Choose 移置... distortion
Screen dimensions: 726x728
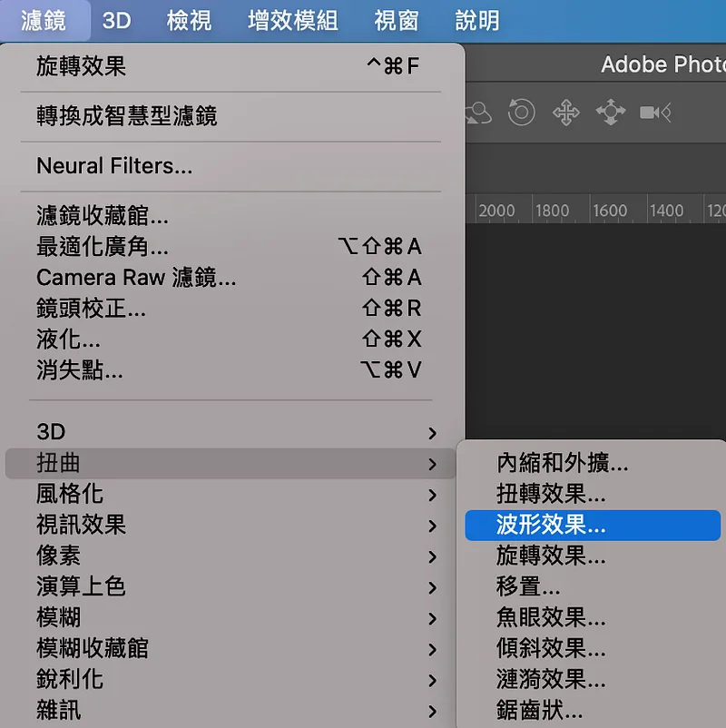coord(593,587)
